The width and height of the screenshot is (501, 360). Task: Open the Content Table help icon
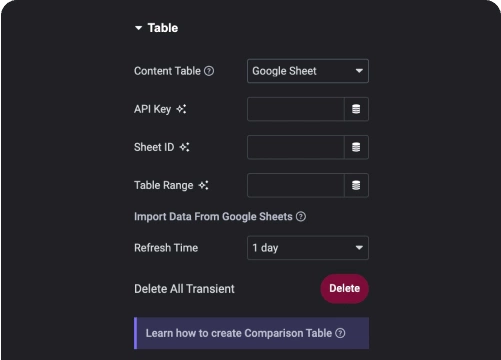pyautogui.click(x=209, y=71)
